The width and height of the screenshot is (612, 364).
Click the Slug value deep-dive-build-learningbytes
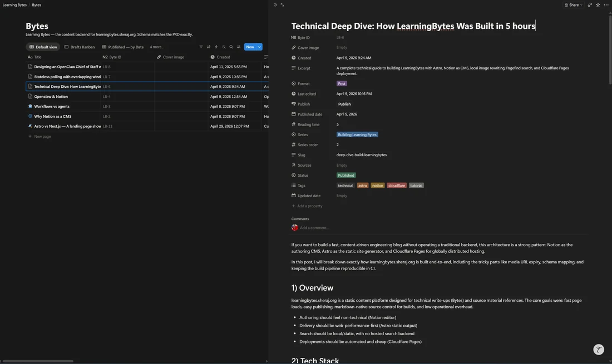[362, 154]
